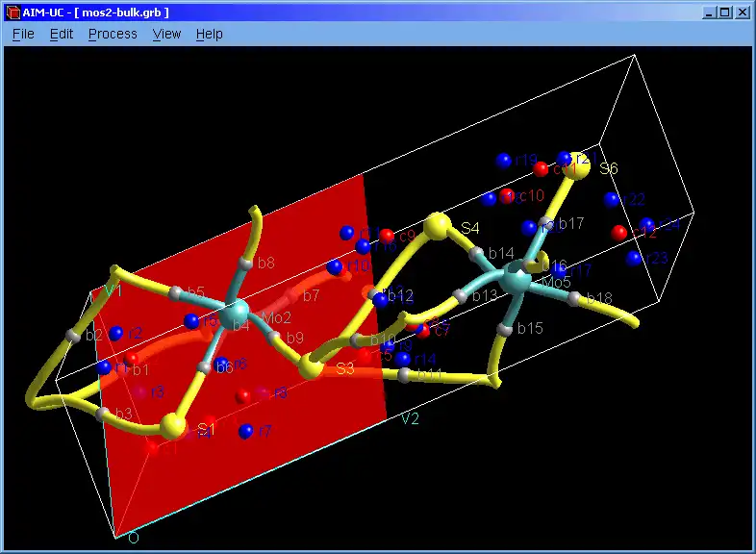Image resolution: width=756 pixels, height=554 pixels.
Task: Select the r2 ring critical point
Action: pyautogui.click(x=115, y=333)
